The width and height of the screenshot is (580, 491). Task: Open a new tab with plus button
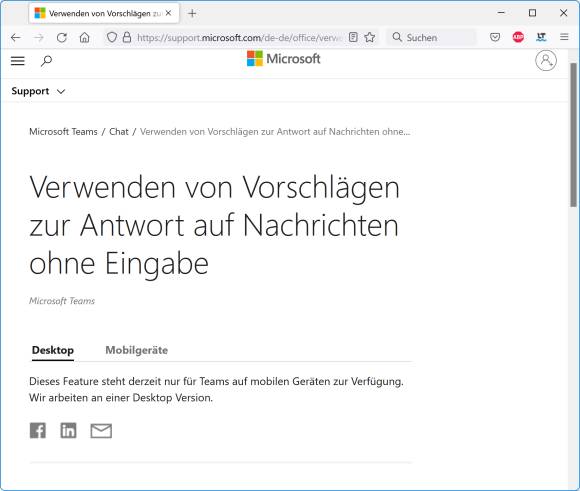coord(192,13)
